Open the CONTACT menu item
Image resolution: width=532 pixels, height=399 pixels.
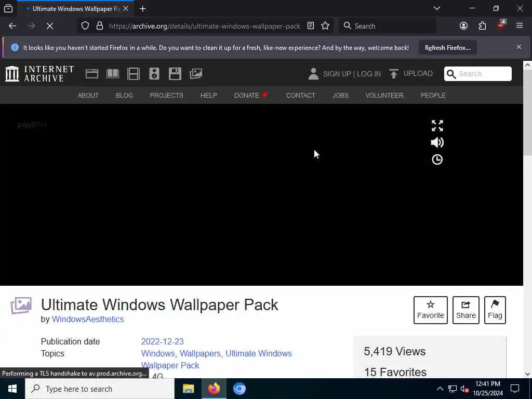(301, 96)
